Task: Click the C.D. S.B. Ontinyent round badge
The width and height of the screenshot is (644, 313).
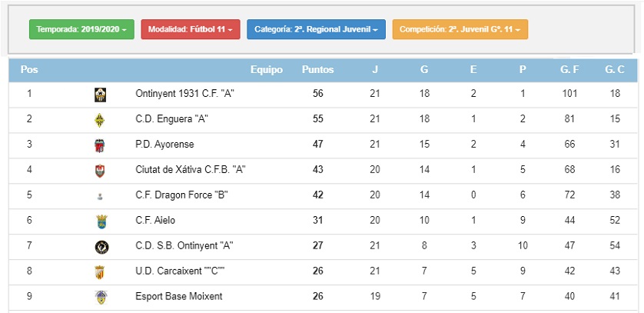Action: tap(102, 247)
